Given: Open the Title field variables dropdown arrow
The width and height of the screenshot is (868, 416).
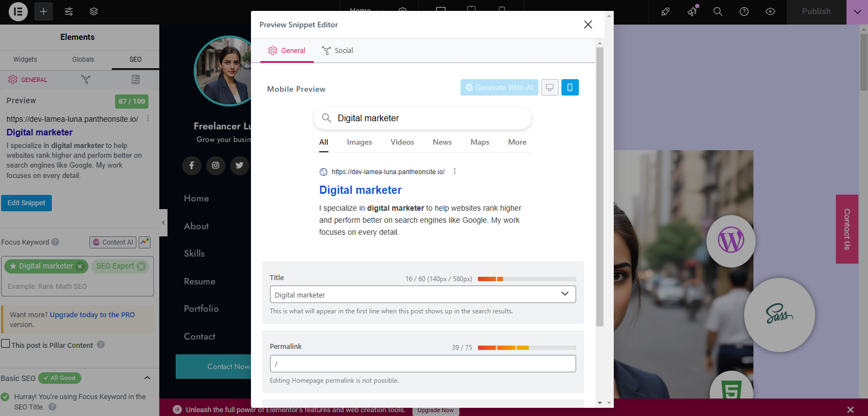Looking at the screenshot, I should click(x=565, y=294).
